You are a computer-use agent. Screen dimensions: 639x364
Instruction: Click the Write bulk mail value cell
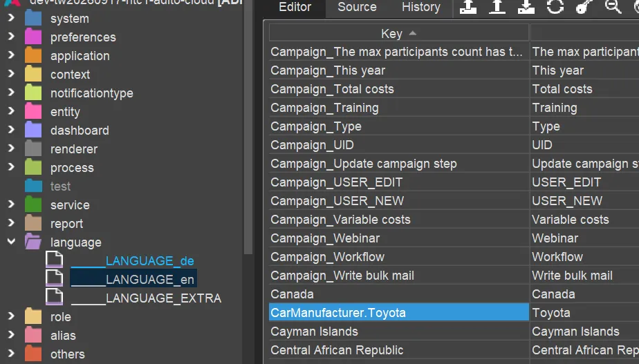point(585,276)
